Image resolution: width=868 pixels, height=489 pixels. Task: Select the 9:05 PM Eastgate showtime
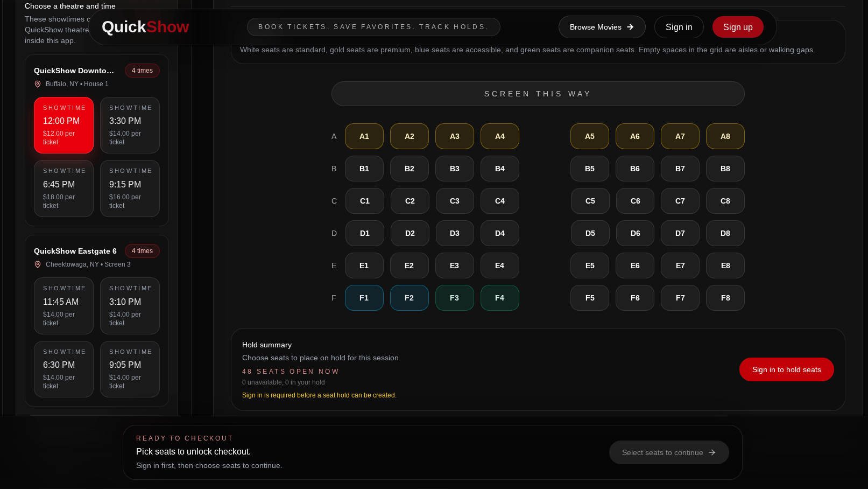pos(130,369)
